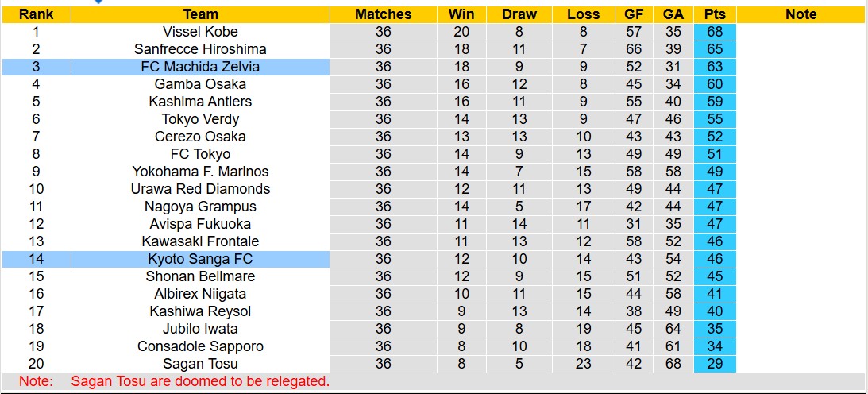868x394 pixels.
Task: Click the Win column header
Action: coord(461,14)
